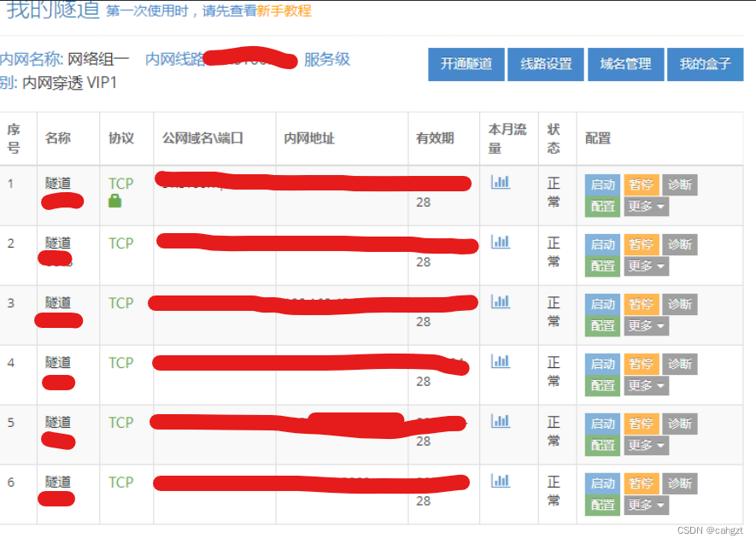Open traffic chart icon for row 2

[500, 242]
